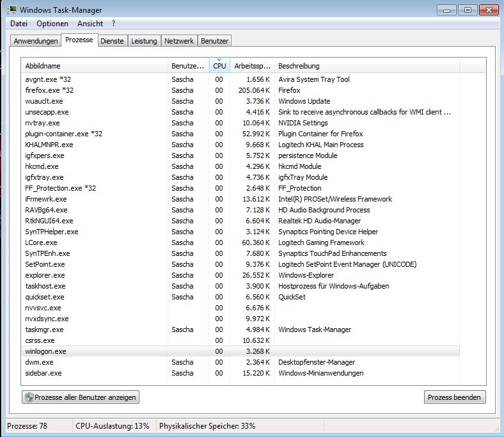Select the sidebar.exe process
504x437 pixels.
point(240,373)
